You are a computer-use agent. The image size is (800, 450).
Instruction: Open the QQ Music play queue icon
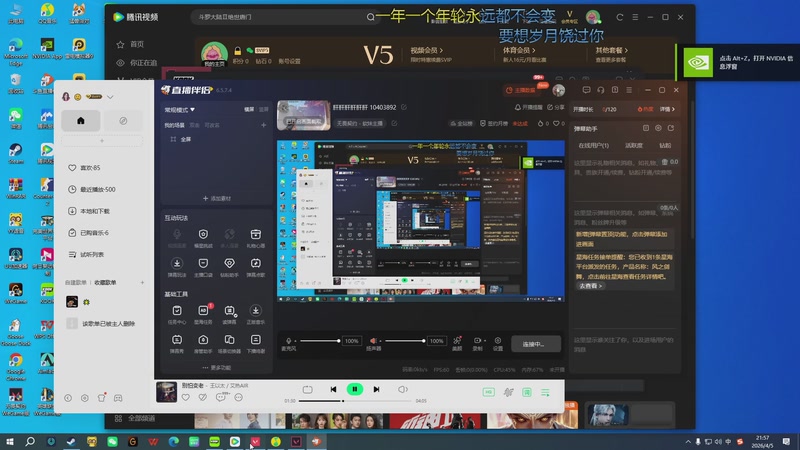click(x=545, y=392)
